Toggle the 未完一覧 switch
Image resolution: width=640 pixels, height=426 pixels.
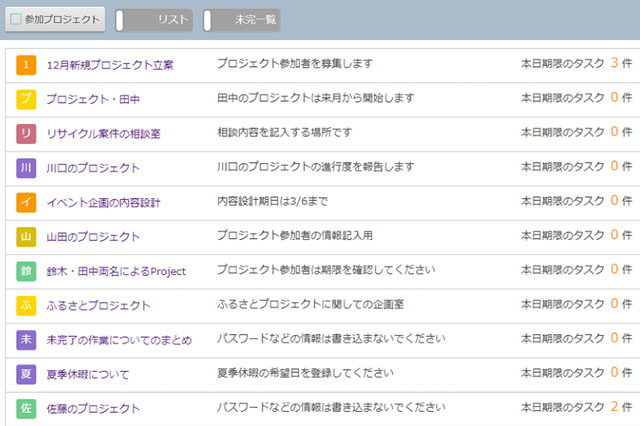point(241,20)
